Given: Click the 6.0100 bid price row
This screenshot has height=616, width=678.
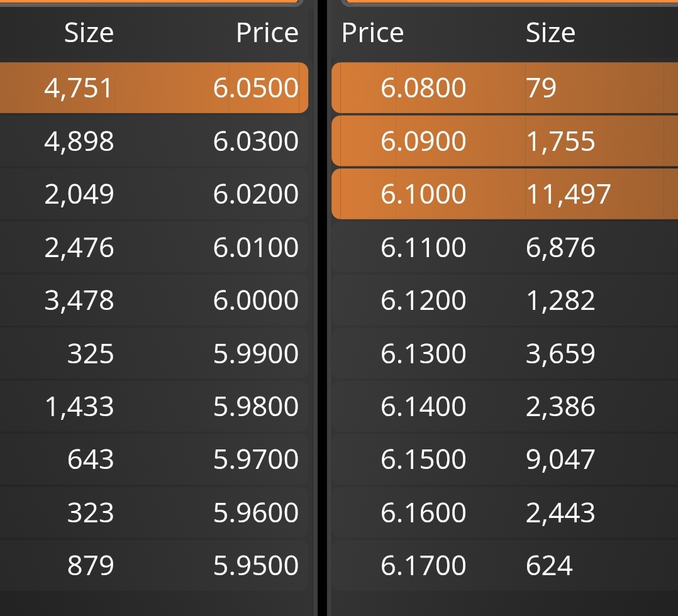Looking at the screenshot, I should [154, 247].
